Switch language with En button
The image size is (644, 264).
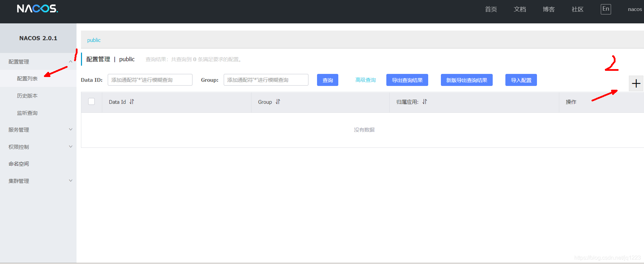pyautogui.click(x=606, y=9)
